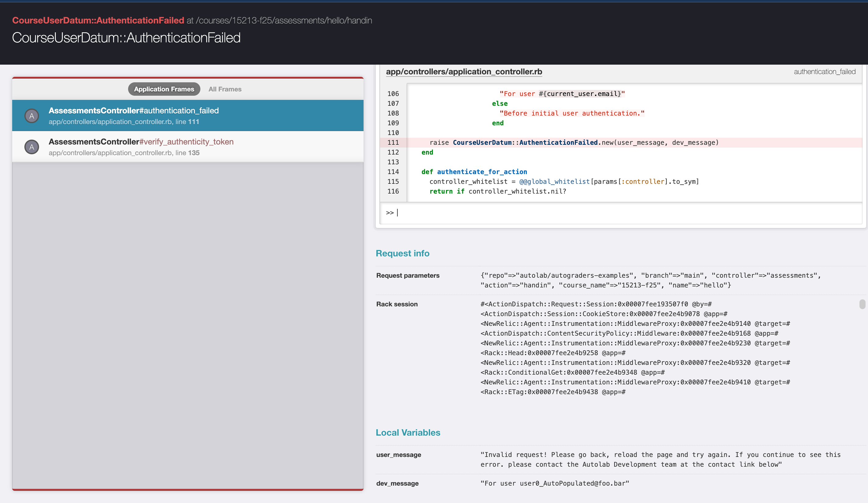Click the app/controllers/application_controller.rb file title
868x503 pixels.
coord(464,72)
